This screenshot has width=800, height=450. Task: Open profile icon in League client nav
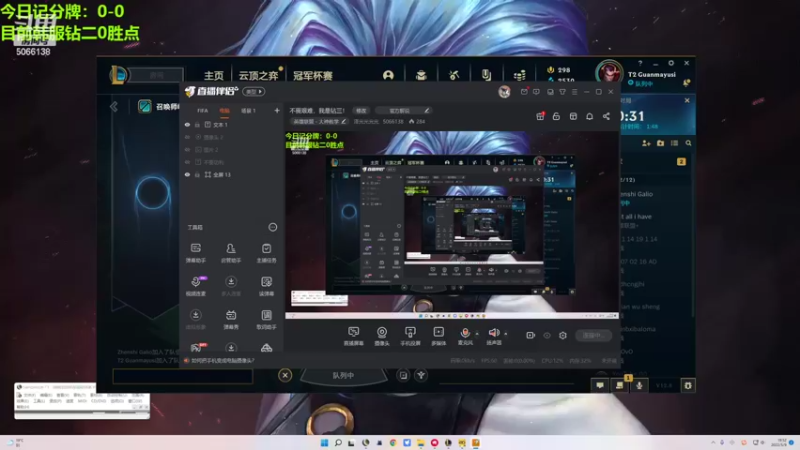[x=388, y=76]
